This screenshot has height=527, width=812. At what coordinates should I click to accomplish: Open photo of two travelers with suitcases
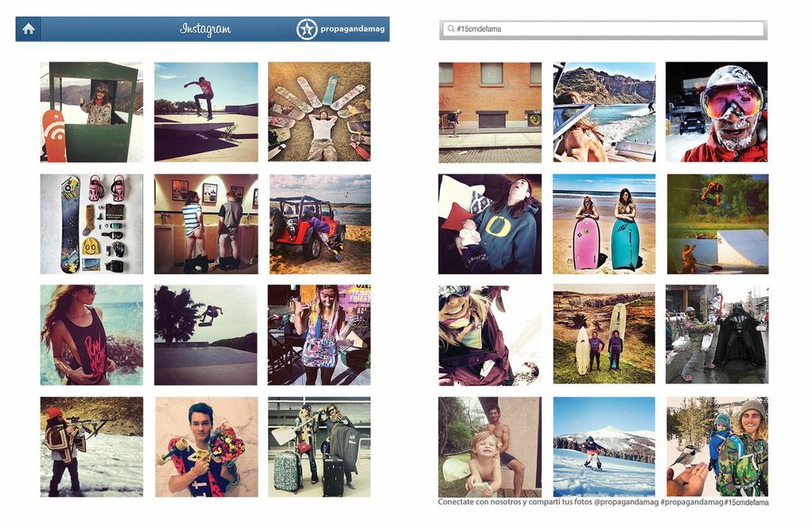point(319,447)
